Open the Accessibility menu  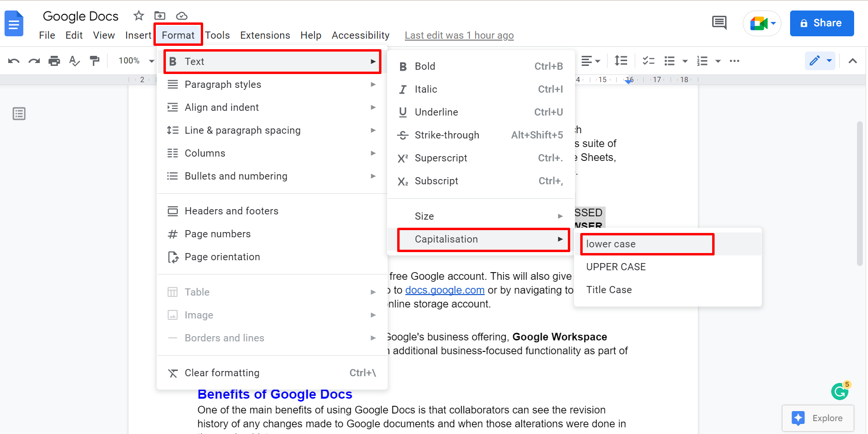pos(360,35)
